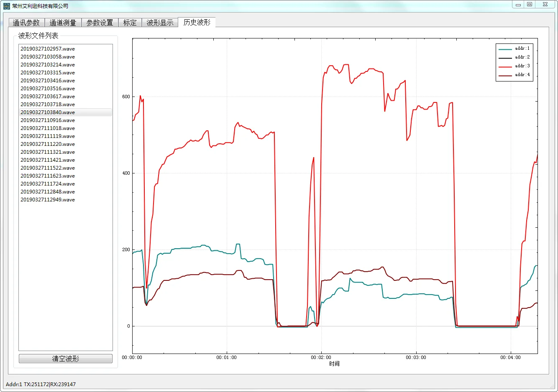Select file 20190327111623.wave
558x392 pixels.
tap(66, 176)
